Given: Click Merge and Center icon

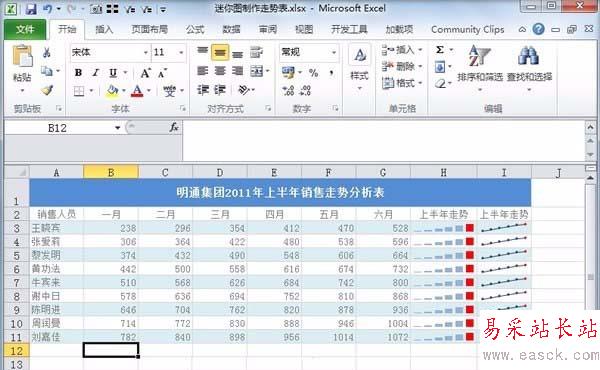Looking at the screenshot, I should [x=257, y=71].
